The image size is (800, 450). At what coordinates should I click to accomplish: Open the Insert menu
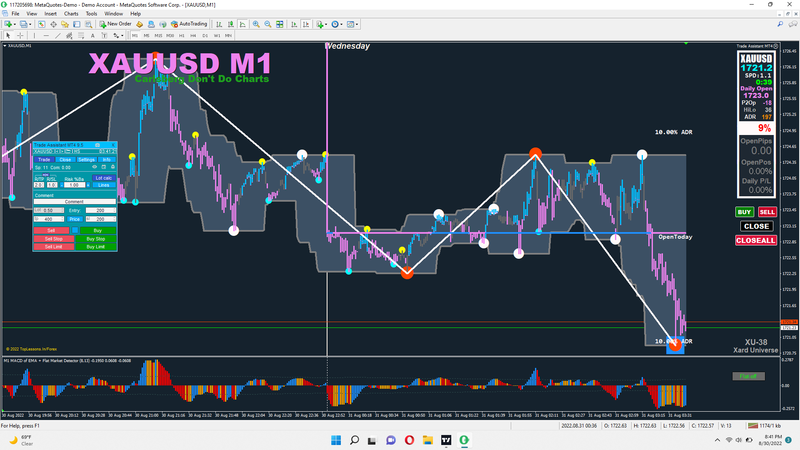click(x=51, y=14)
